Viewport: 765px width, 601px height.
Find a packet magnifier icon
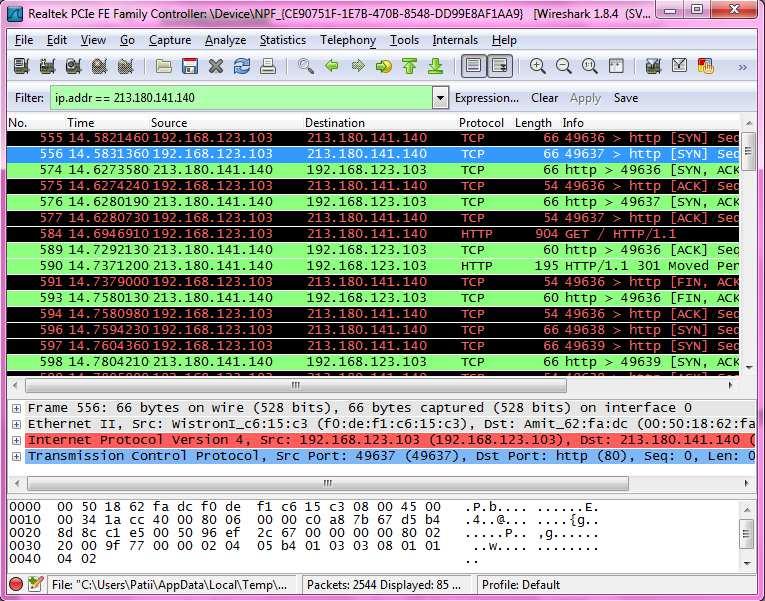pyautogui.click(x=306, y=66)
